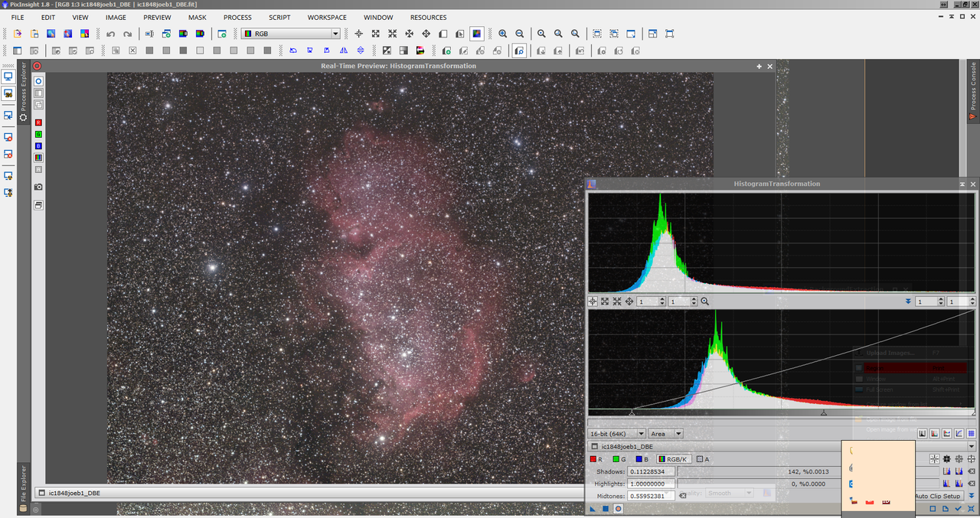
Task: Select green channel in preview sidebar
Action: pyautogui.click(x=38, y=134)
